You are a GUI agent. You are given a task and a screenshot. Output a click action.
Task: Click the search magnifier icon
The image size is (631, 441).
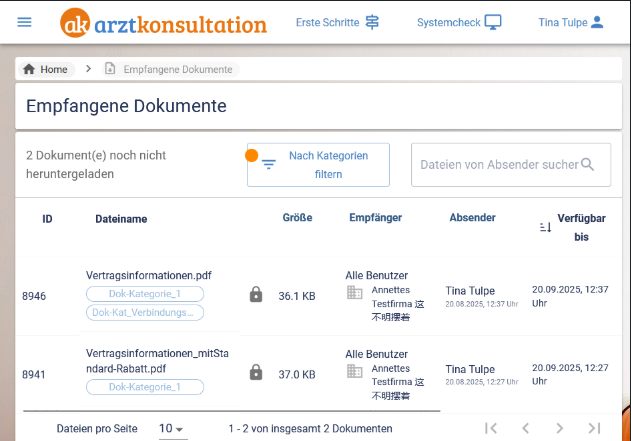589,164
